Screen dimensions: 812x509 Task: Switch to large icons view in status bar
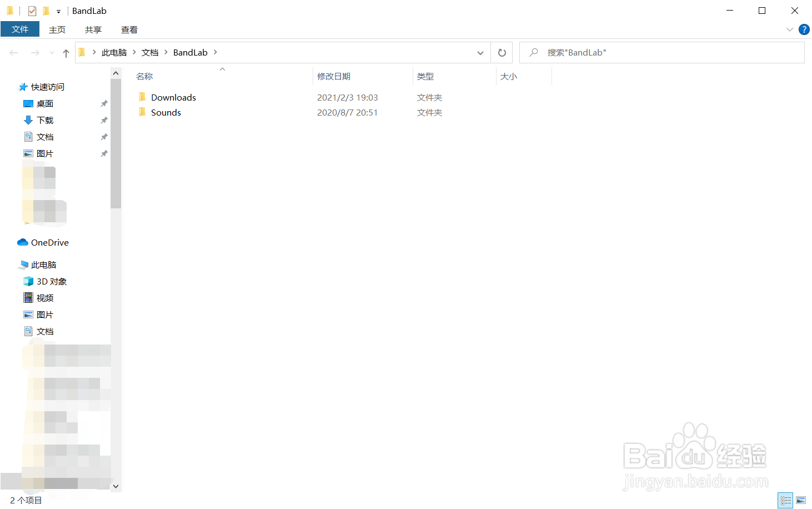801,501
